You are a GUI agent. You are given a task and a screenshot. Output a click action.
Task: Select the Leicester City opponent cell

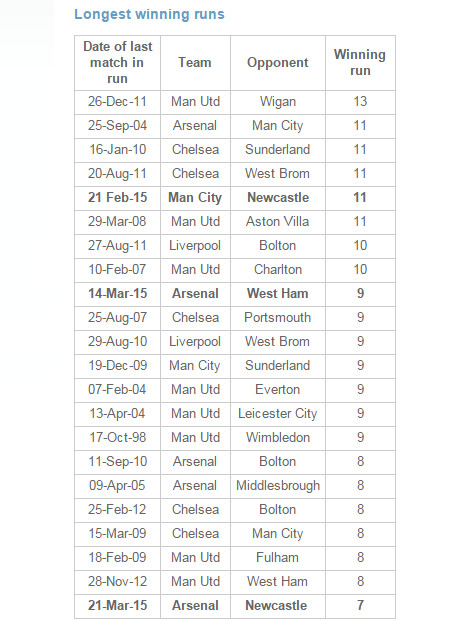click(x=277, y=414)
